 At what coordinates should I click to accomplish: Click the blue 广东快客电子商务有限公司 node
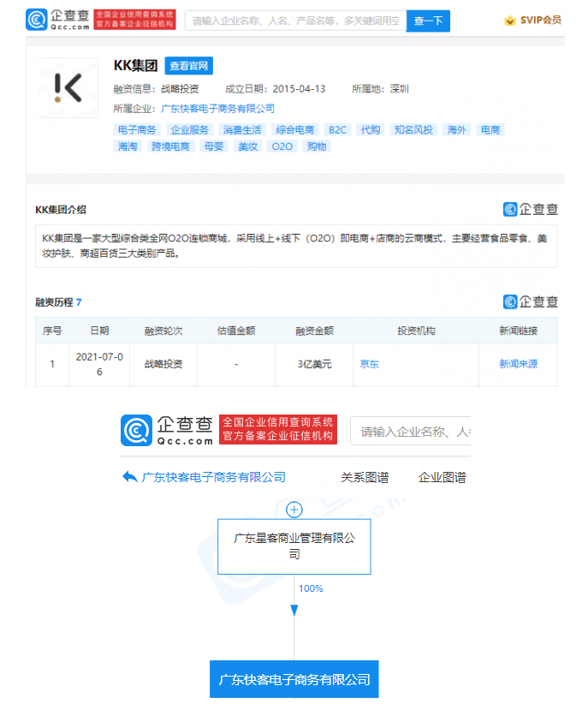click(x=294, y=679)
